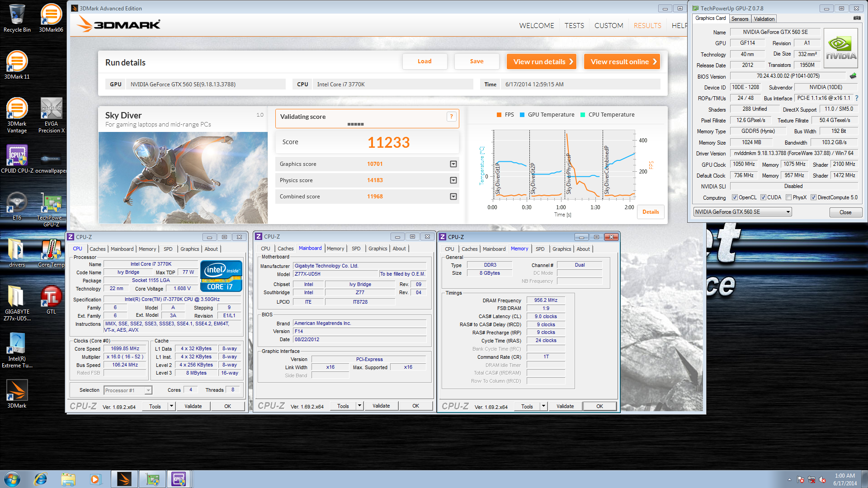Show hidden system tray icons
Screen dimensions: 868x488
point(789,479)
